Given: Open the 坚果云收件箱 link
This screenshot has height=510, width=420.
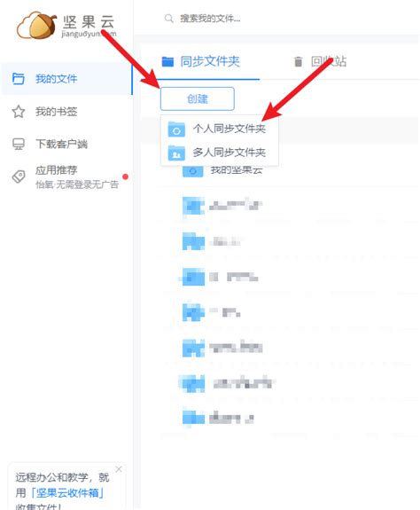Looking at the screenshot, I should coord(67,493).
